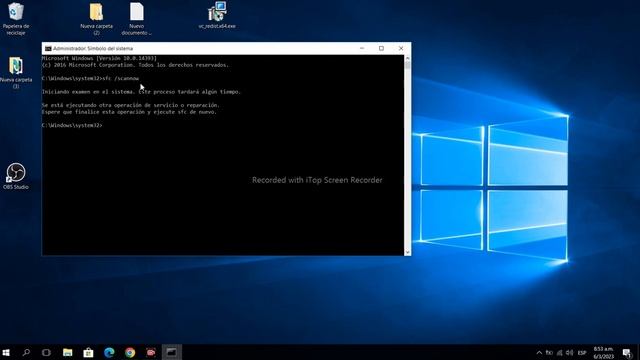Open the network tray icon
The width and height of the screenshot is (640, 360).
click(560, 353)
